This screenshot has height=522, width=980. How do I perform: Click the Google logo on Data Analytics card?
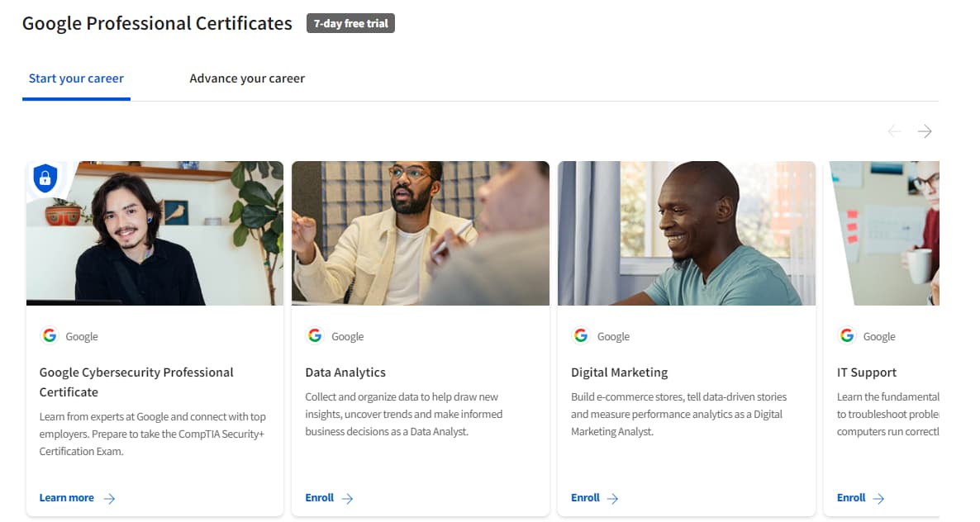[315, 335]
